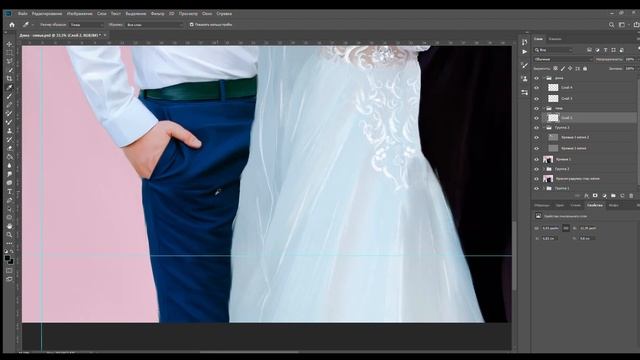
Task: Select the Blur drop tool
Action: (9, 166)
